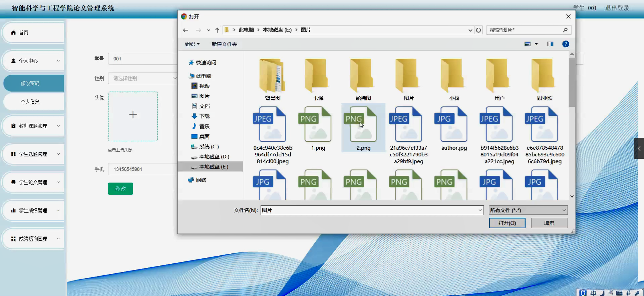Screen dimensions: 644x296
Task: Click the 取消 button
Action: coord(549,223)
